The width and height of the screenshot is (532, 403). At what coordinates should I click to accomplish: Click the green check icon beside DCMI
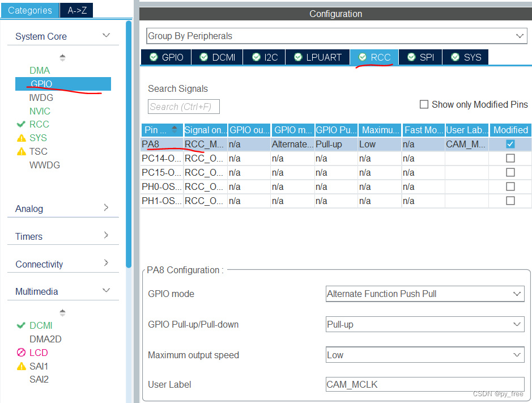(x=21, y=325)
